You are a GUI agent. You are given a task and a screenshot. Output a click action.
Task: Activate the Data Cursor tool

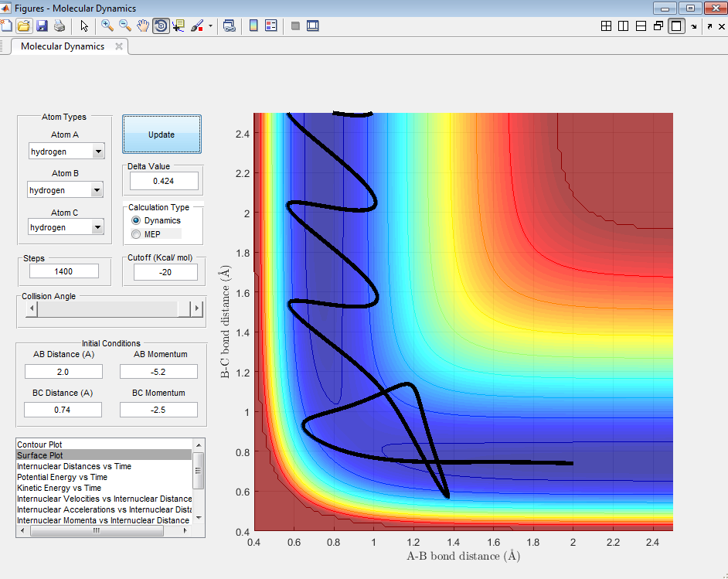179,26
